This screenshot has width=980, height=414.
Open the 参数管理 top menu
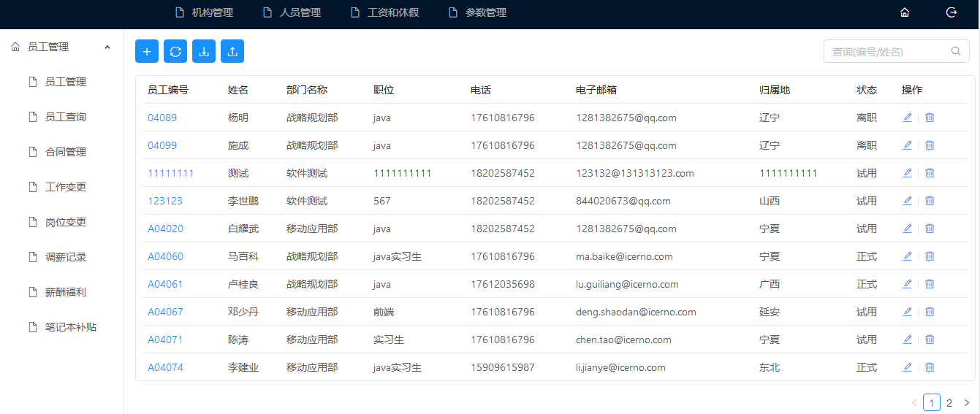click(x=478, y=12)
